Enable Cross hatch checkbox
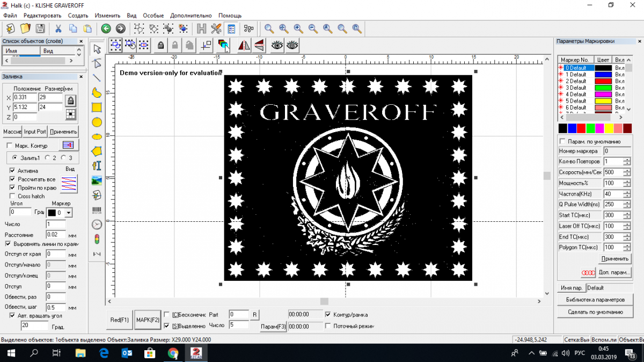 [13, 196]
